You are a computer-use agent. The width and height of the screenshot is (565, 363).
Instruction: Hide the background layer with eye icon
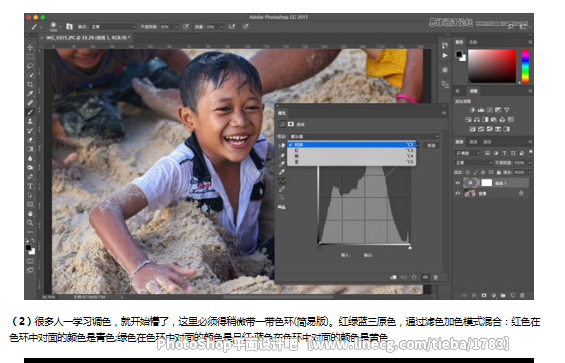click(x=458, y=194)
